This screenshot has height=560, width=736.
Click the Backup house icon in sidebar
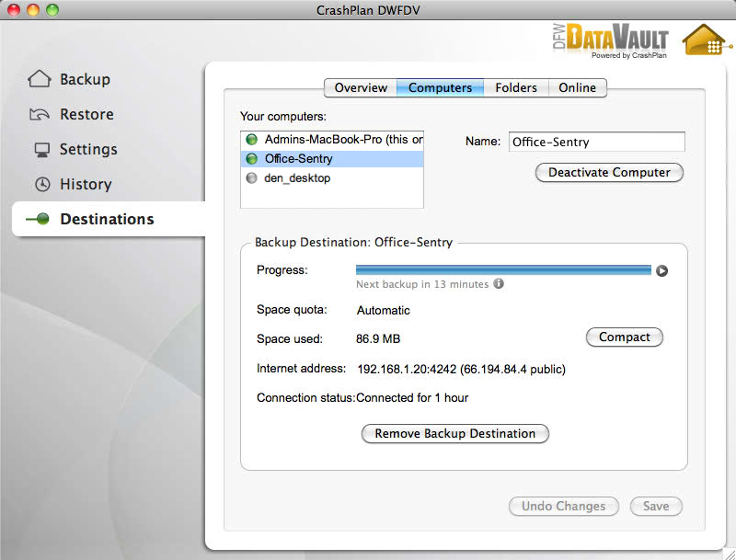pos(40,79)
